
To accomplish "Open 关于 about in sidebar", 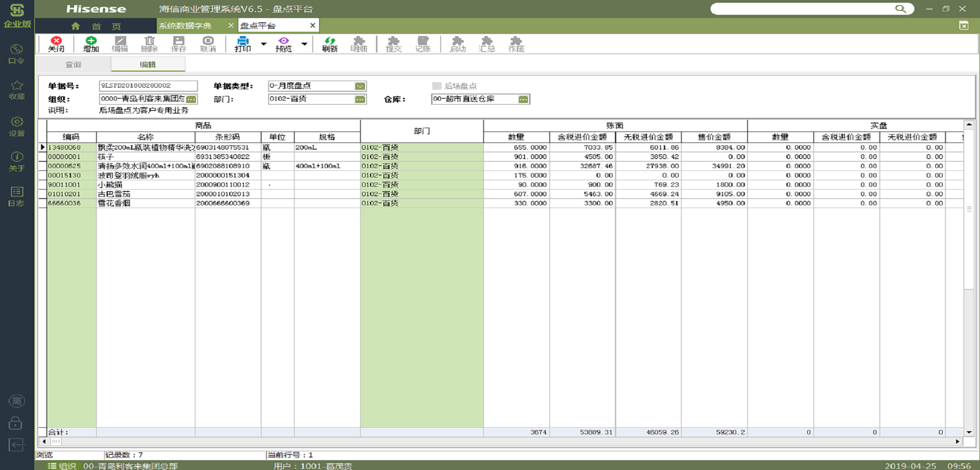I will (16, 162).
